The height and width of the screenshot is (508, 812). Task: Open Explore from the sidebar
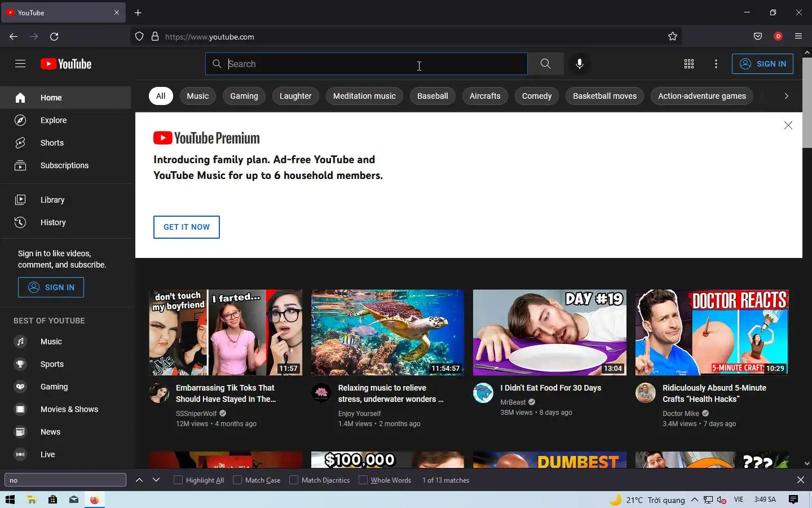[x=65, y=120]
